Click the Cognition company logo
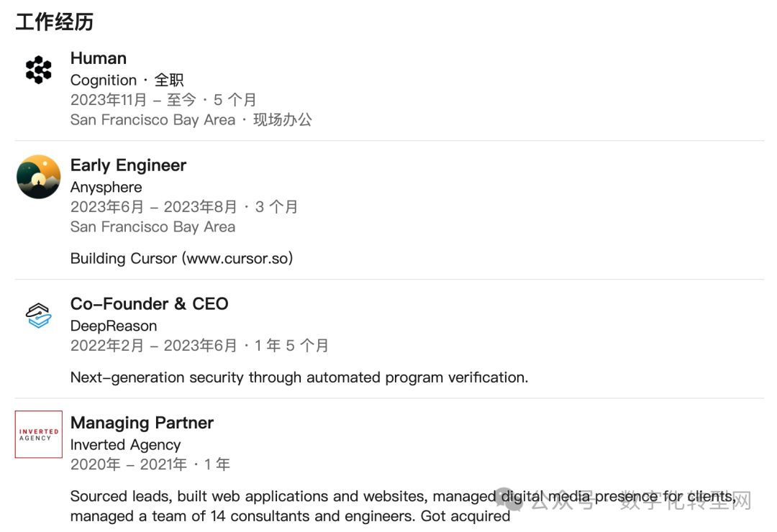 click(38, 70)
